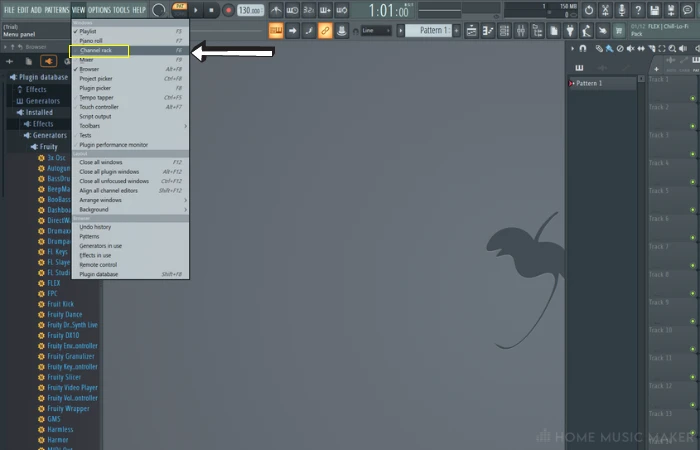
Task: Select Pattern 1 in the playlist picker
Action: [602, 83]
